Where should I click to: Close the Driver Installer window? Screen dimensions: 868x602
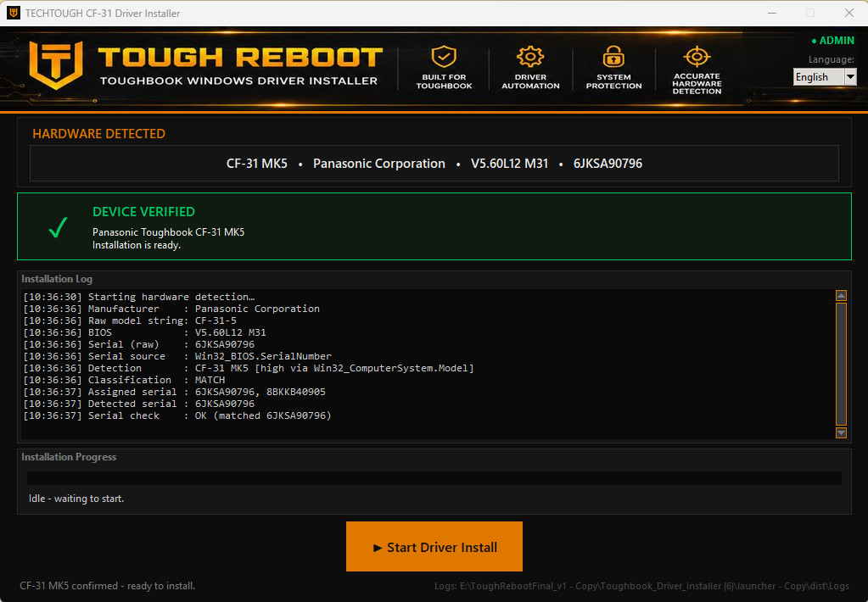point(849,13)
